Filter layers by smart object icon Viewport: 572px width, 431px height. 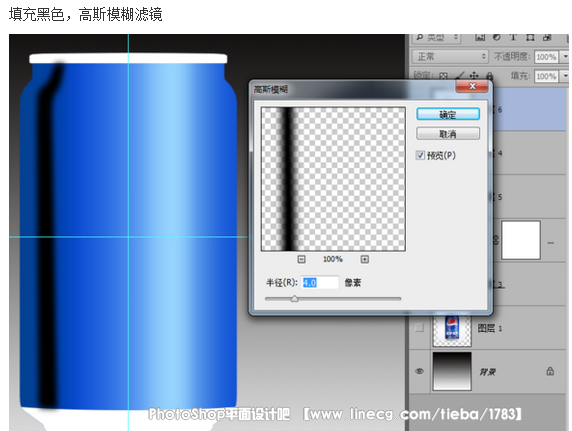click(547, 37)
